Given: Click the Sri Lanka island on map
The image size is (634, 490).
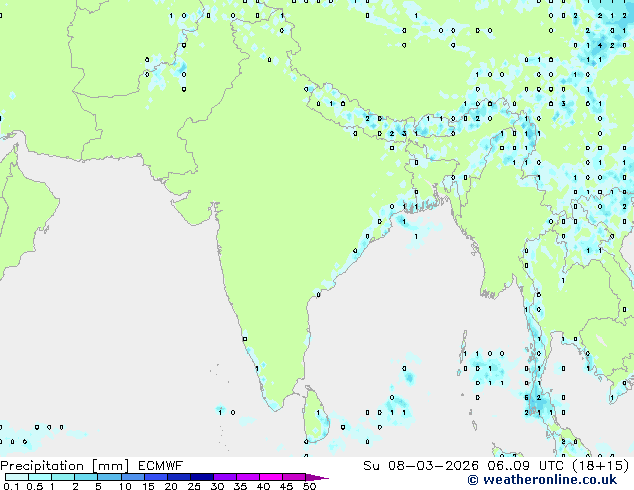Looking at the screenshot, I should pyautogui.click(x=316, y=414).
